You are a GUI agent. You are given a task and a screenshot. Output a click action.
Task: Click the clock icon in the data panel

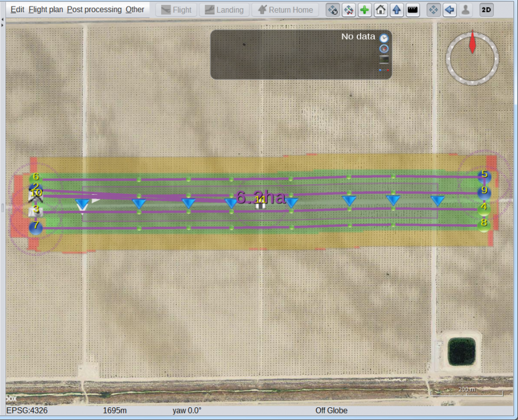click(x=384, y=38)
